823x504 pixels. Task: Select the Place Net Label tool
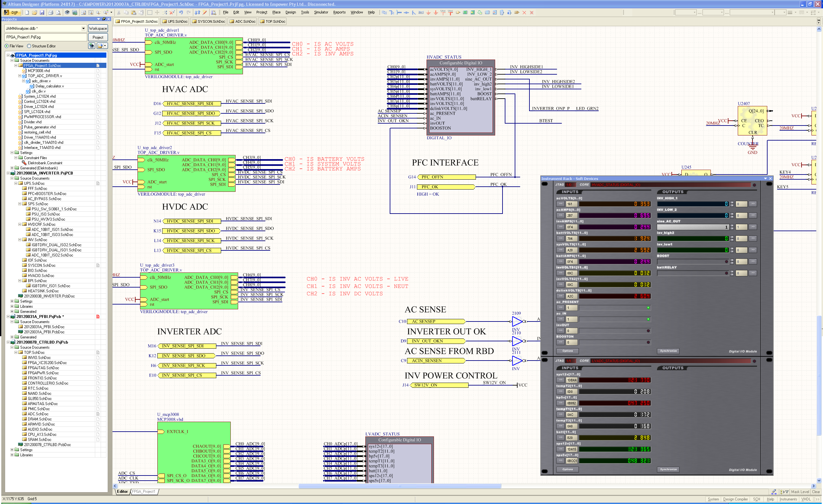pos(421,12)
